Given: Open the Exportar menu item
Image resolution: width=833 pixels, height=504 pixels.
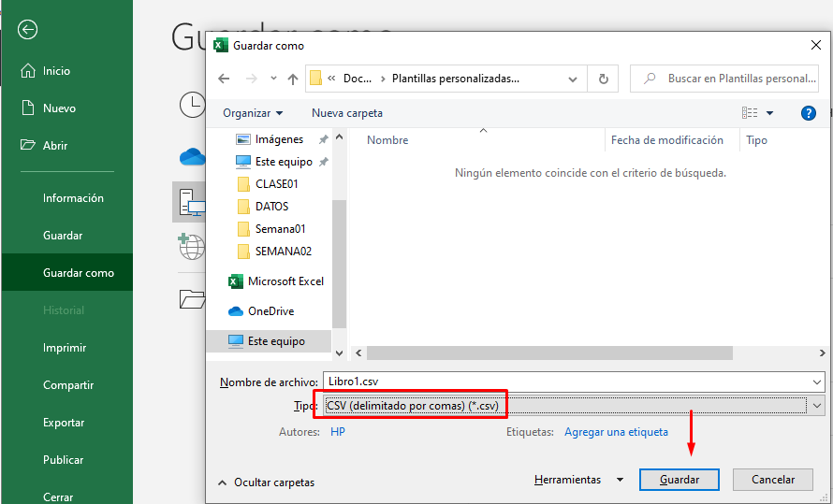Looking at the screenshot, I should 64,423.
